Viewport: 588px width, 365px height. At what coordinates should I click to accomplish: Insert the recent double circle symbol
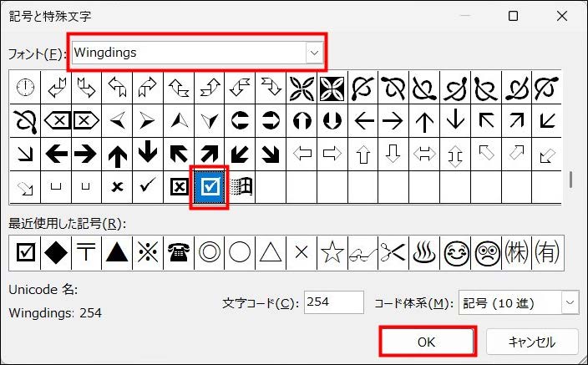click(x=210, y=253)
